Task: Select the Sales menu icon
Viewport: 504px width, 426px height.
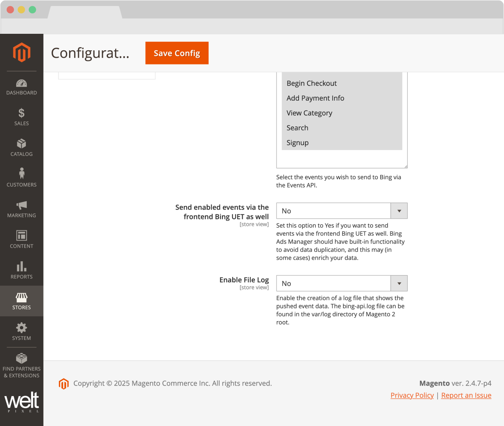Action: pos(22,115)
